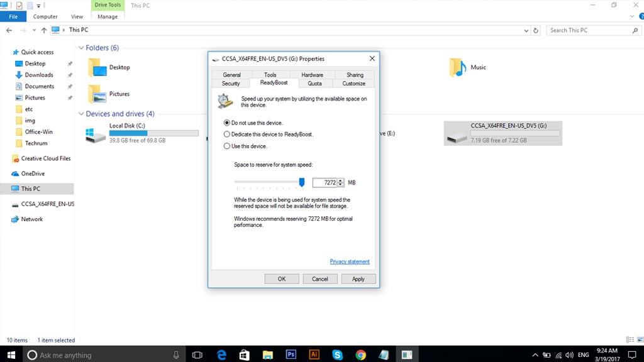Screen dimensions: 644x362
Task: Open the Music folder icon
Action: (458, 67)
